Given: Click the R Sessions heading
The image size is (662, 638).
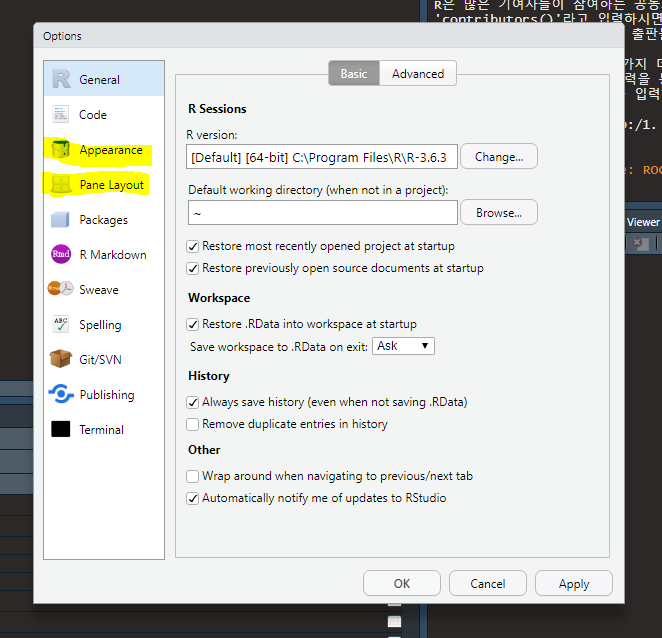Looking at the screenshot, I should point(217,109).
